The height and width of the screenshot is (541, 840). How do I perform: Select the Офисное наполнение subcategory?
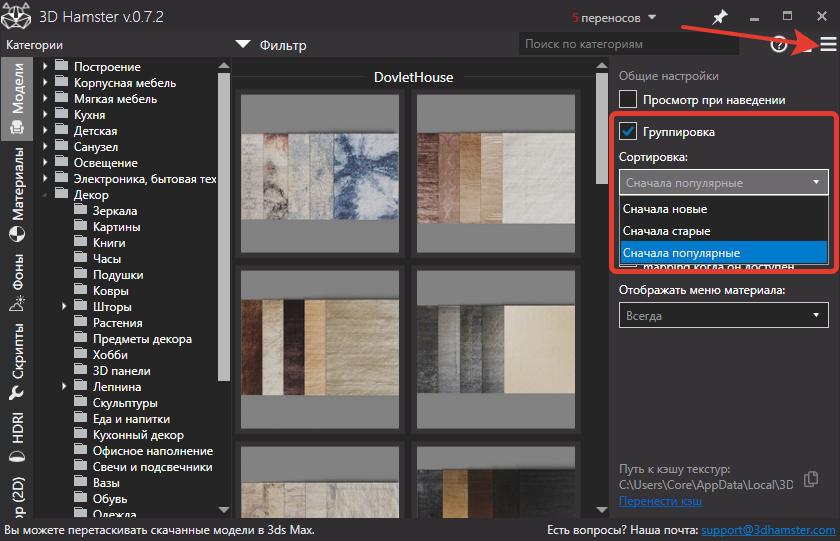[x=153, y=451]
